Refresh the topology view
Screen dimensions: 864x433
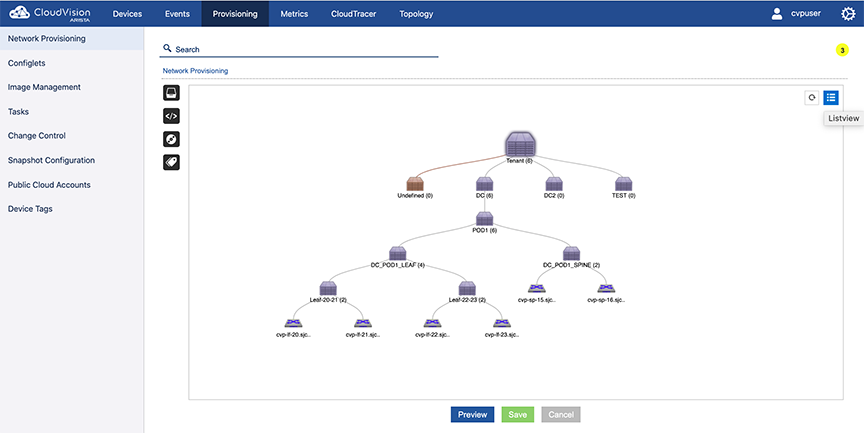812,98
